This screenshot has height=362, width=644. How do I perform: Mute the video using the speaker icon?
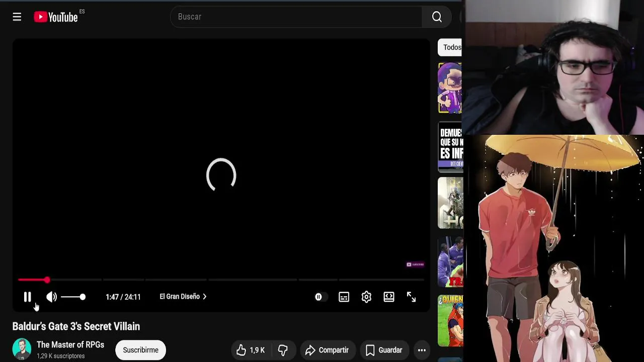point(51,297)
